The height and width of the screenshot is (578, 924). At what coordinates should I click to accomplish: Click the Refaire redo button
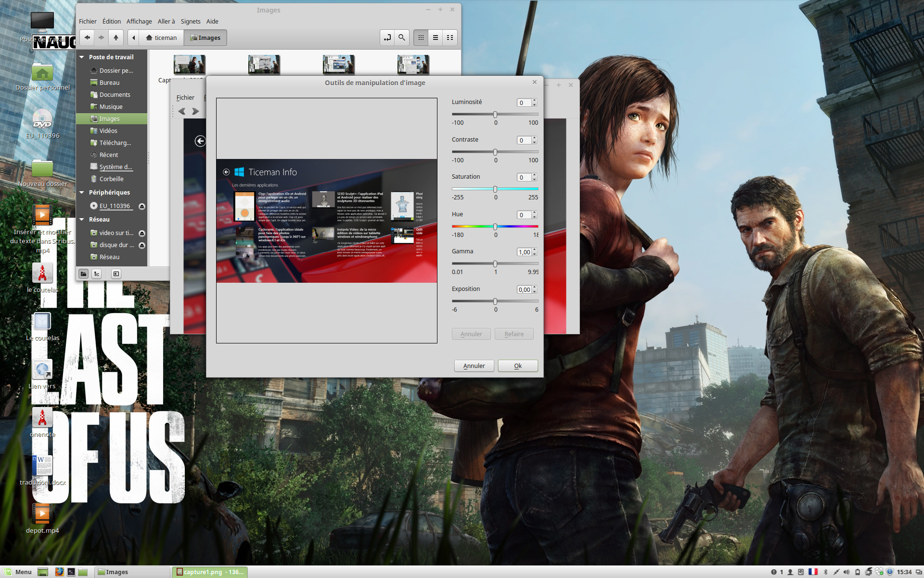tap(514, 334)
